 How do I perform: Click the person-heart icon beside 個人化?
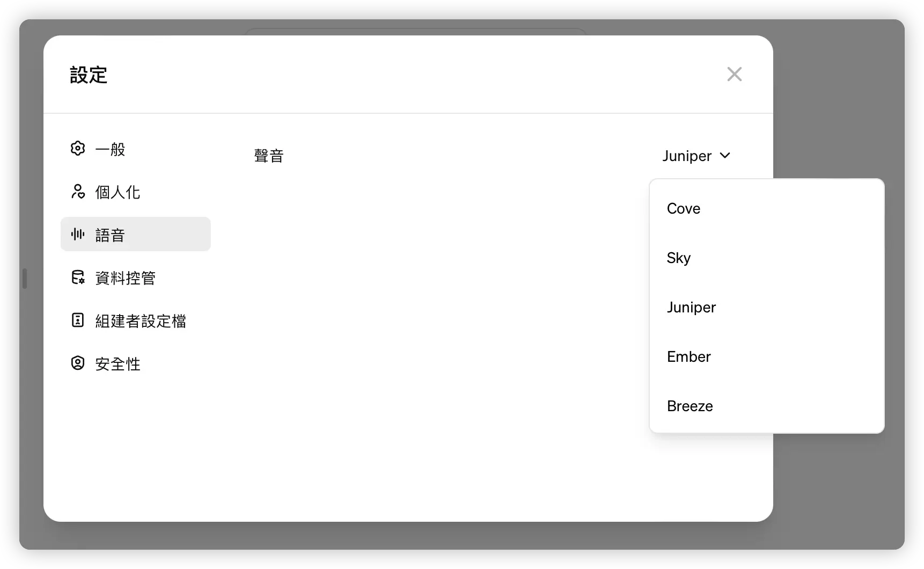tap(78, 192)
